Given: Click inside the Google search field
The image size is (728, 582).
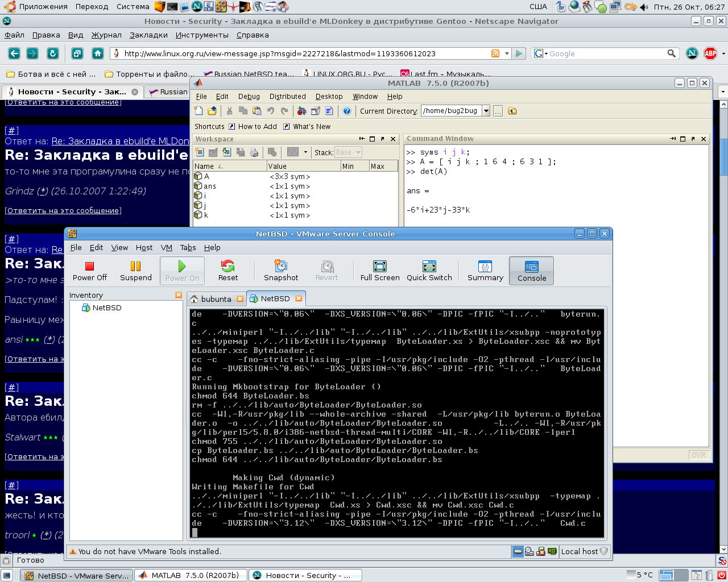Looking at the screenshot, I should [x=607, y=53].
